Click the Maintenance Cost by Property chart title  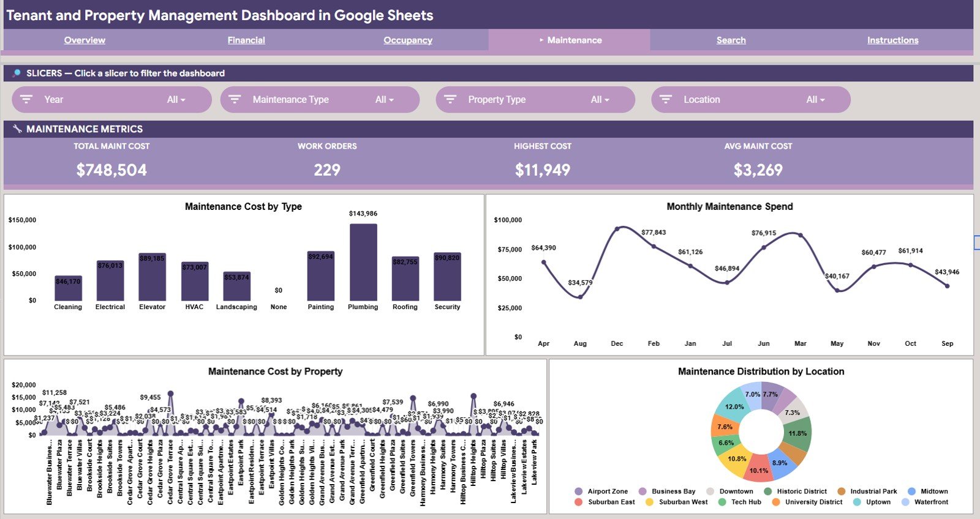pyautogui.click(x=275, y=372)
